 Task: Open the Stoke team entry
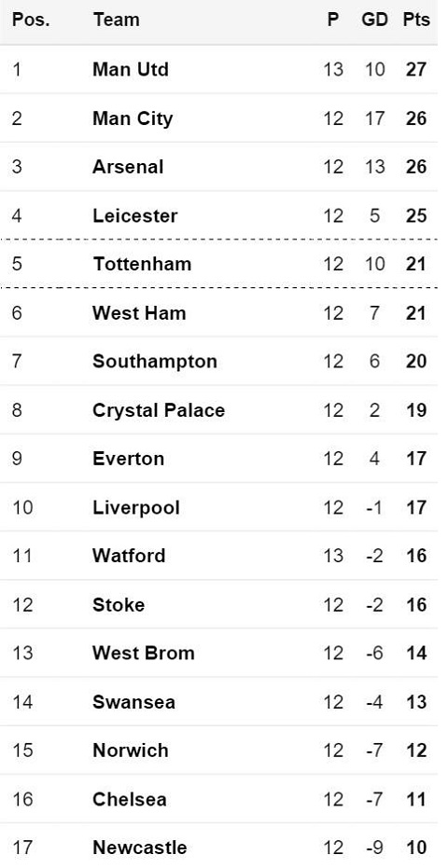point(119,604)
